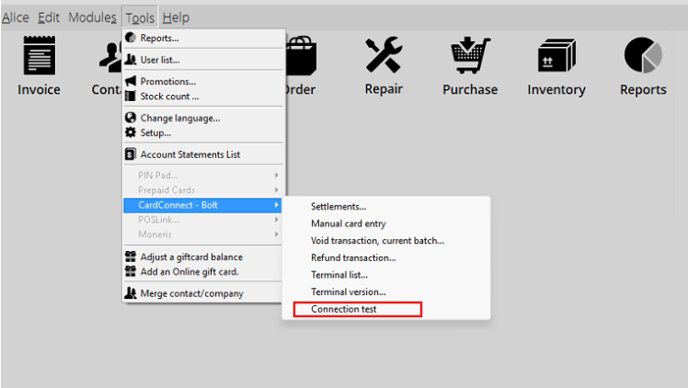Expand the POSLink... submenu arrow
Screen dimensions: 688x388
276,219
